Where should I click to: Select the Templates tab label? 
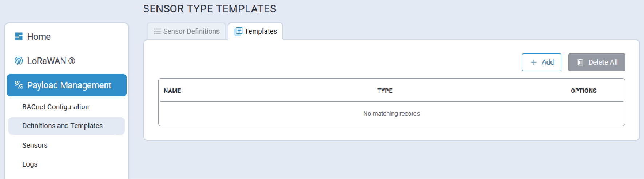tap(261, 31)
